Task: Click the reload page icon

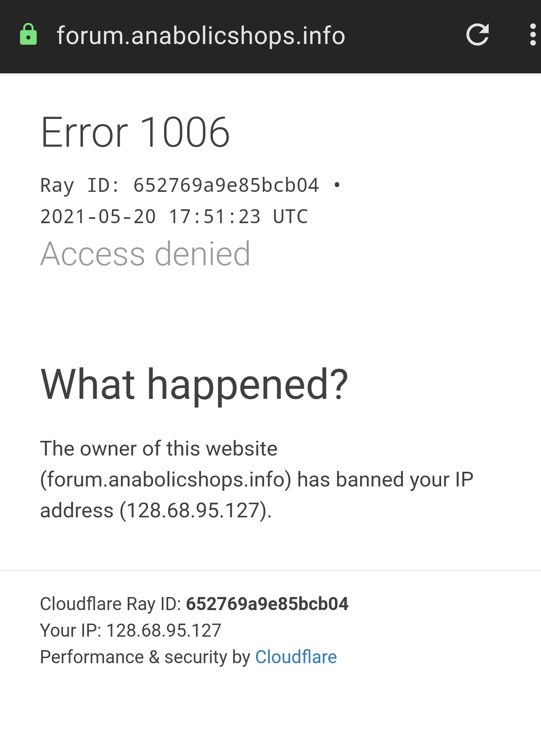Action: pyautogui.click(x=477, y=35)
